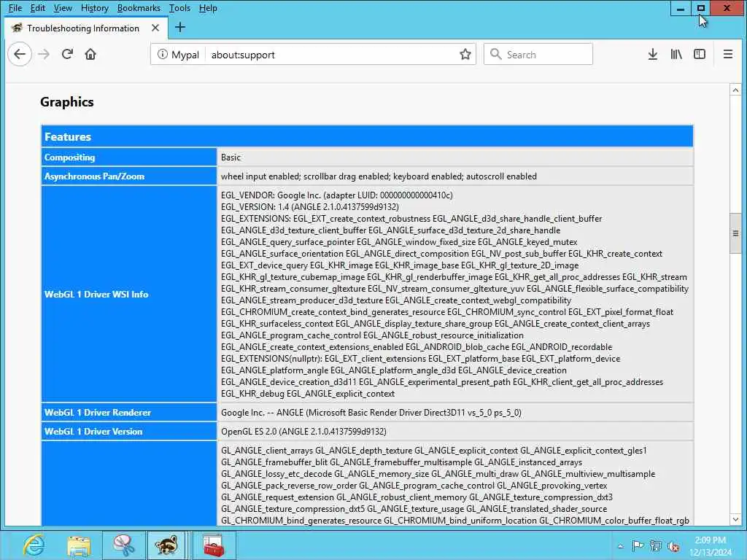Select the WebGL 1 Driver Renderer label
This screenshot has width=747, height=560.
click(98, 413)
